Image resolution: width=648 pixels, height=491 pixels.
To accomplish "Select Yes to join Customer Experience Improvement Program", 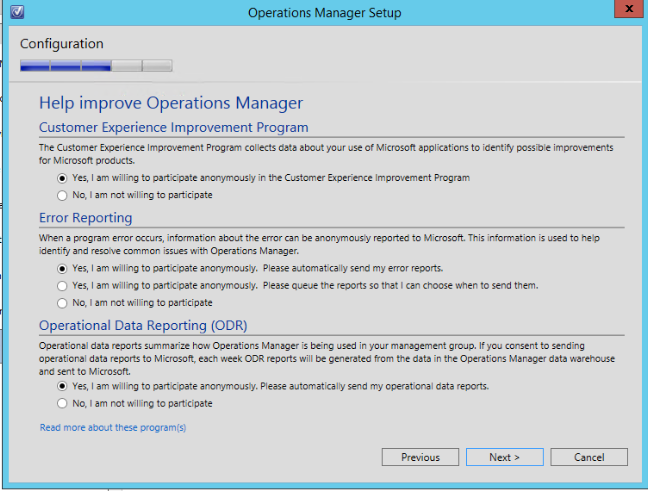I will [63, 178].
